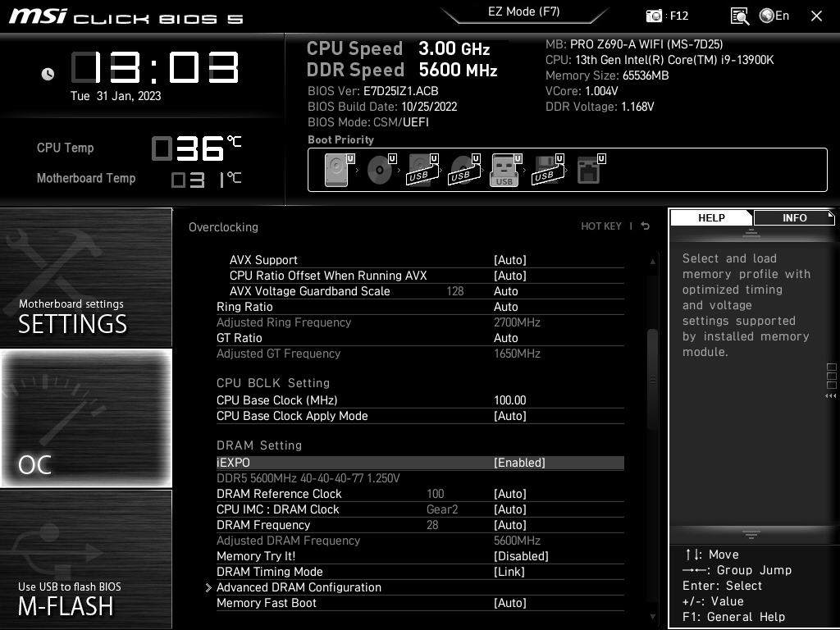The height and width of the screenshot is (630, 840).
Task: Click the date Tue 31 Jan, 2023
Action: point(116,96)
